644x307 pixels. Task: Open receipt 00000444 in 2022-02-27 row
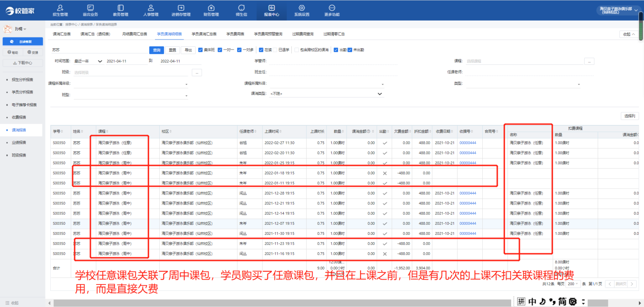point(468,143)
